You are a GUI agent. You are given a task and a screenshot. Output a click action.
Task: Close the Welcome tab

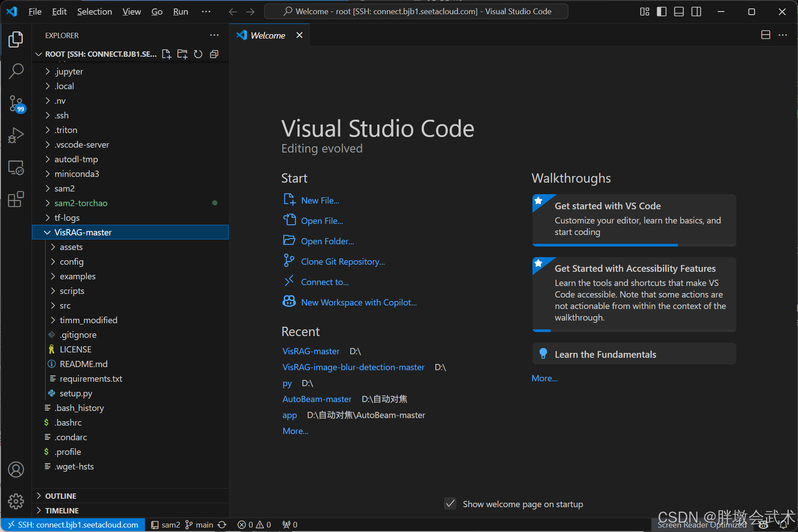300,35
